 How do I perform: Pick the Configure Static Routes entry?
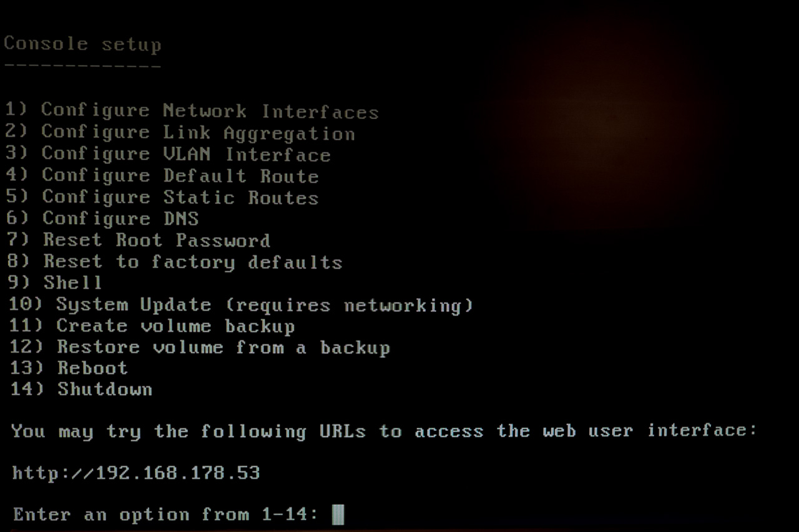point(162,197)
